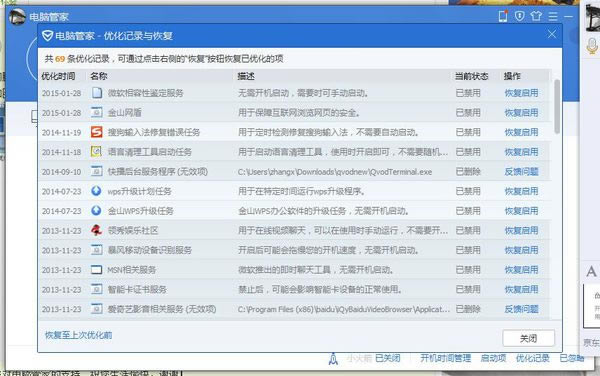The height and width of the screenshot is (376, 600).
Task: Select the 金山网盾 name text
Action: pyautogui.click(x=125, y=112)
